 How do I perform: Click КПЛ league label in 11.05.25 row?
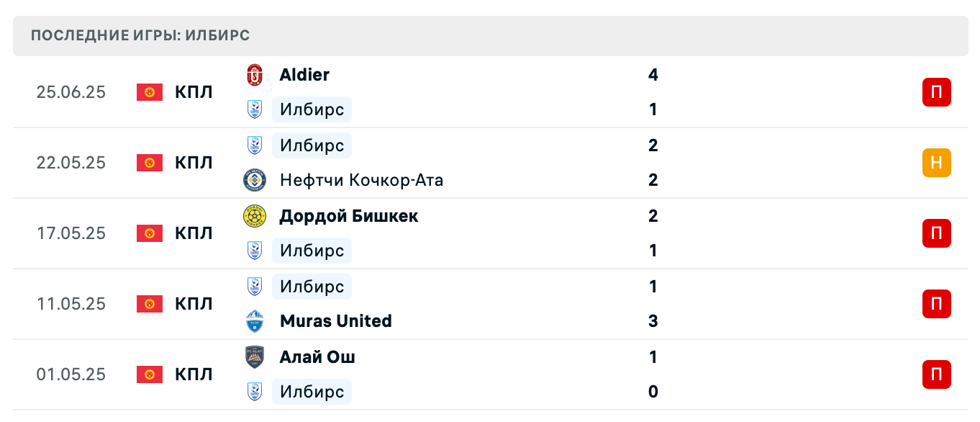pos(194,304)
